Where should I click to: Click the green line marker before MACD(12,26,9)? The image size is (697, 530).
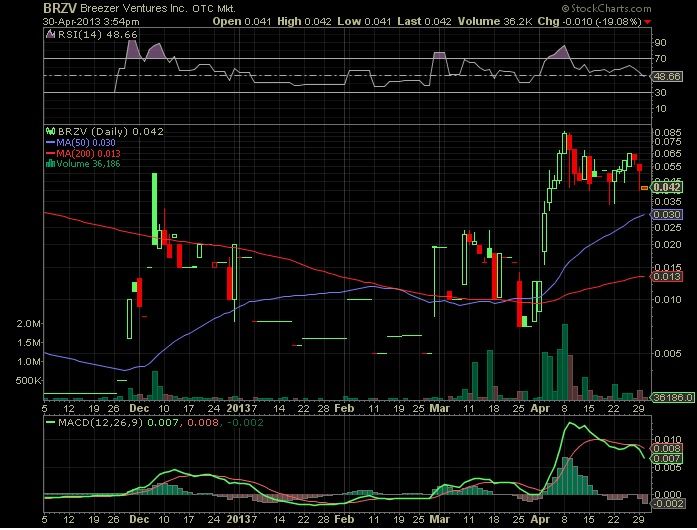pos(51,422)
